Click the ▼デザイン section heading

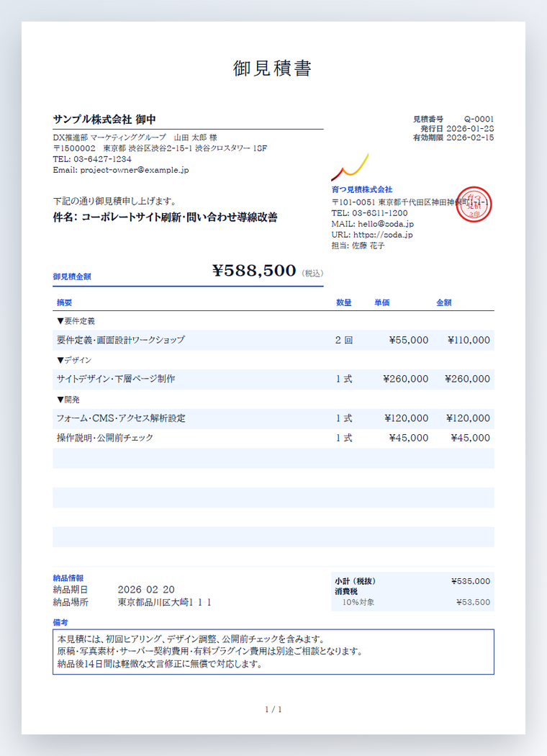tap(73, 360)
